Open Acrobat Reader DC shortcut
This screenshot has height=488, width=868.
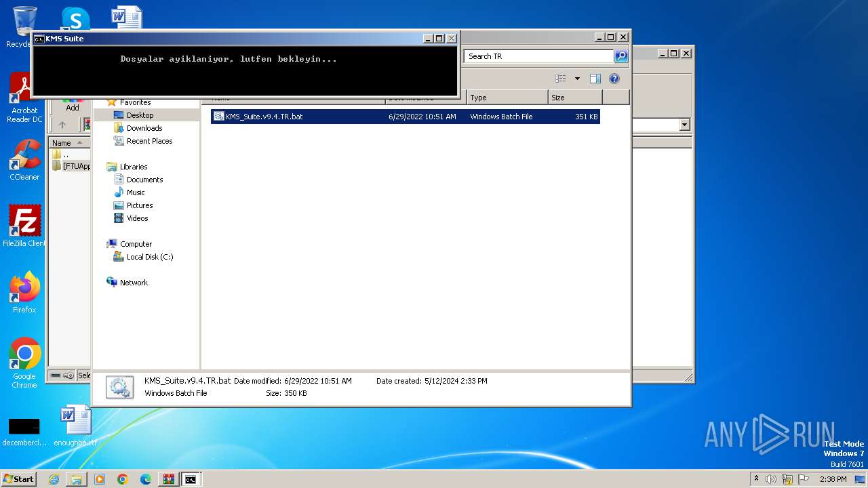click(x=24, y=98)
